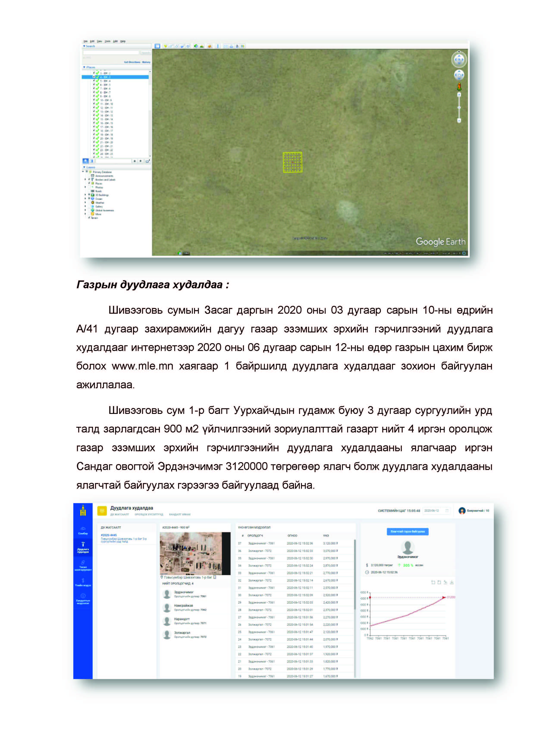This screenshot has height=756, width=535.
Task: Click the chart line-view icon
Action: click(x=446, y=582)
